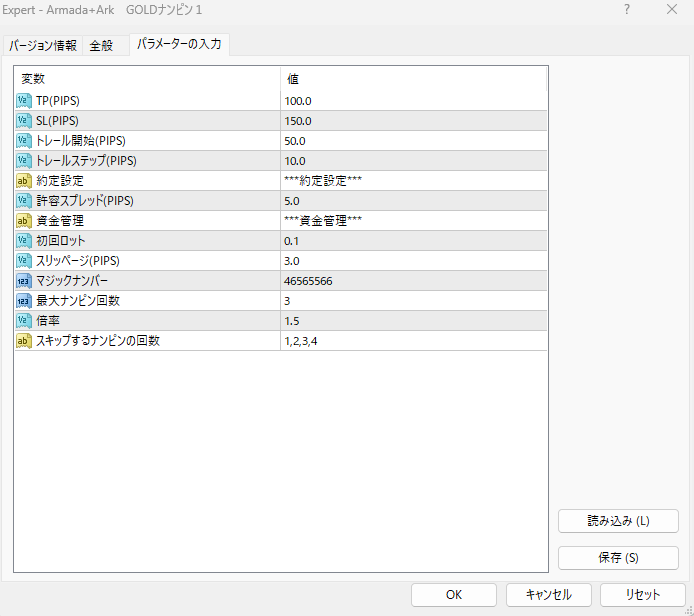Select the トレールステップ(PIPS) variable name
The width and height of the screenshot is (694, 616).
[x=86, y=161]
